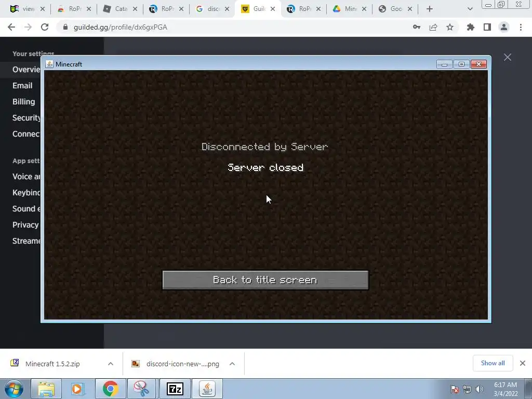This screenshot has width=532, height=399.
Task: Open the Action Center flag icon
Action: pos(454,389)
